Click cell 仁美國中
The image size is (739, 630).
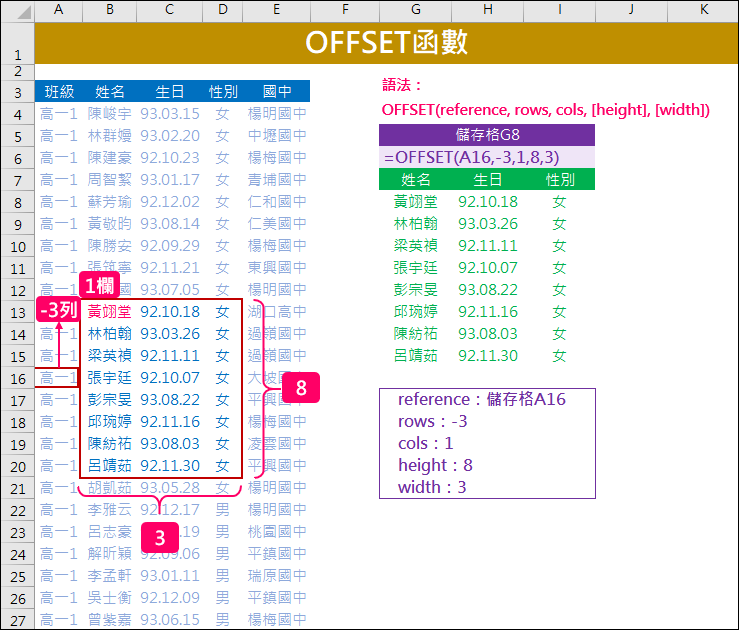click(277, 224)
